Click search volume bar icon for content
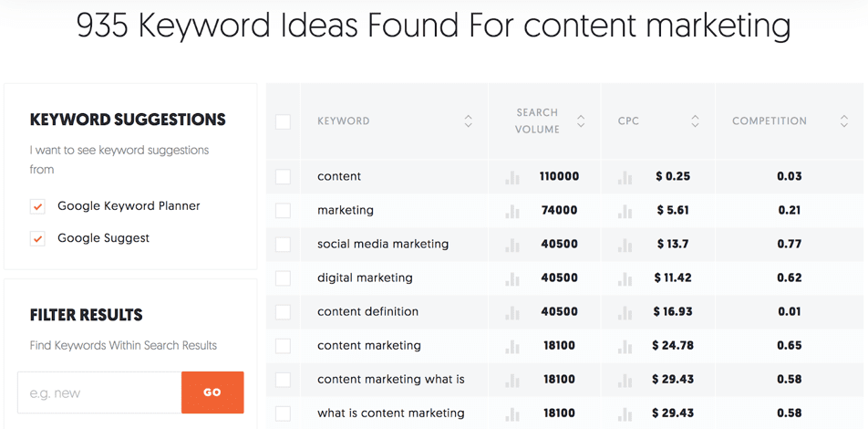 (512, 178)
